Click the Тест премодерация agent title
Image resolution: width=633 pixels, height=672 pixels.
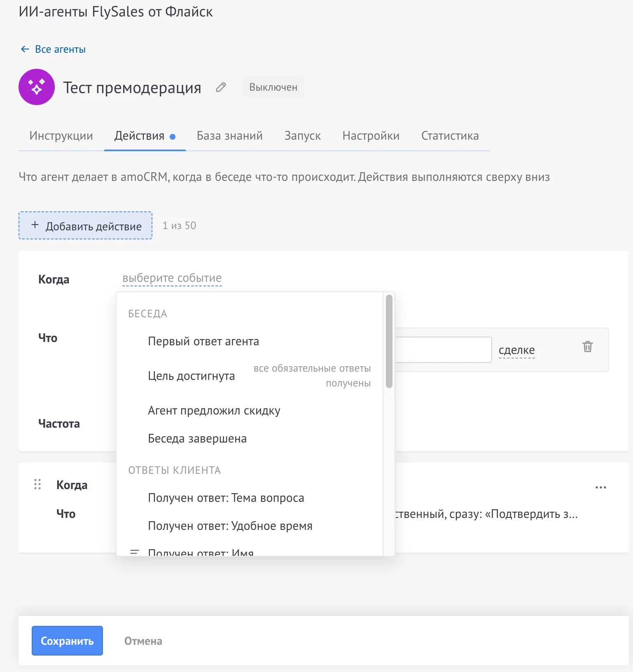132,88
